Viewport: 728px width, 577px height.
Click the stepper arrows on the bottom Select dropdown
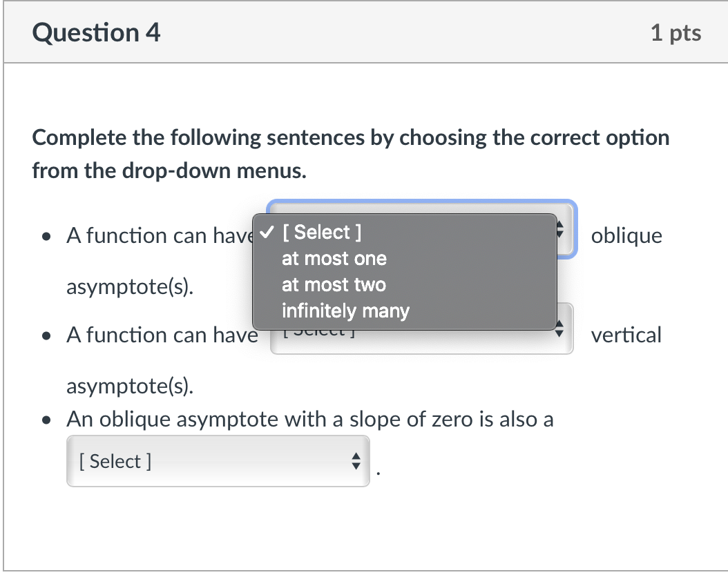click(356, 461)
